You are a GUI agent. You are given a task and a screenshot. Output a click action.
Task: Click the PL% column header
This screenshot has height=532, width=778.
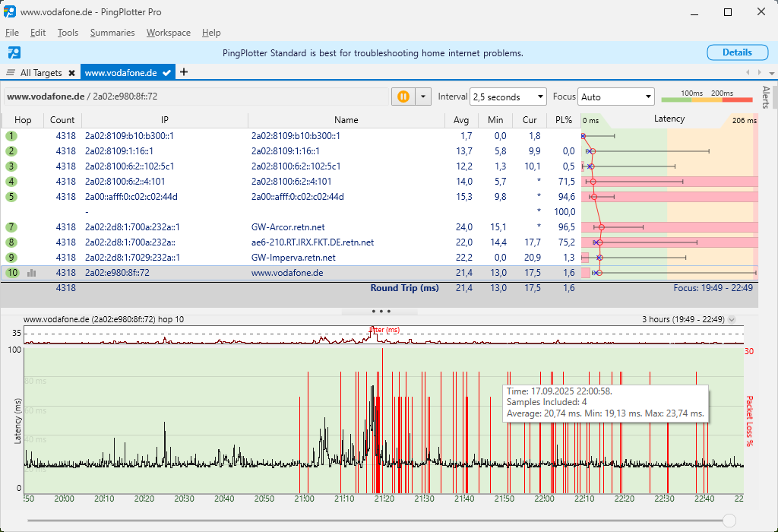(564, 120)
